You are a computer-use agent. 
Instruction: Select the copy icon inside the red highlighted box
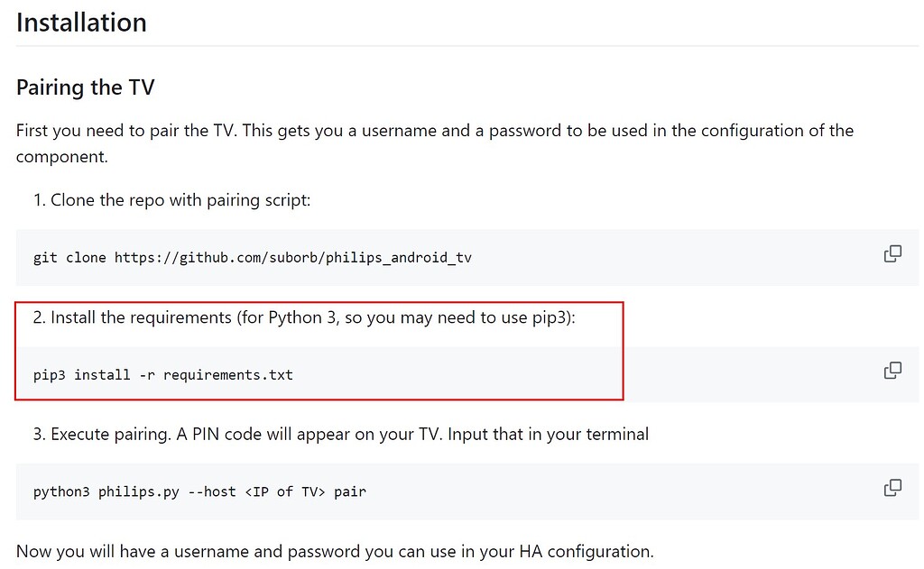click(x=892, y=370)
